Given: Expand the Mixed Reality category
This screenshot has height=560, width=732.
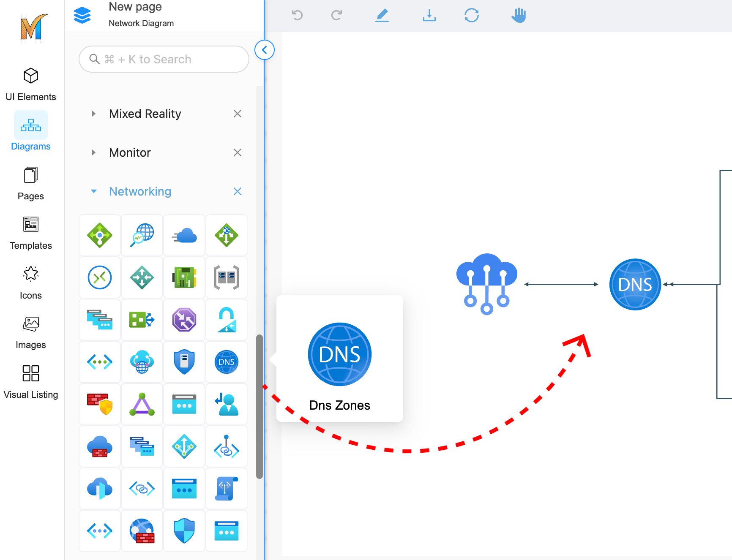Looking at the screenshot, I should pos(94,114).
